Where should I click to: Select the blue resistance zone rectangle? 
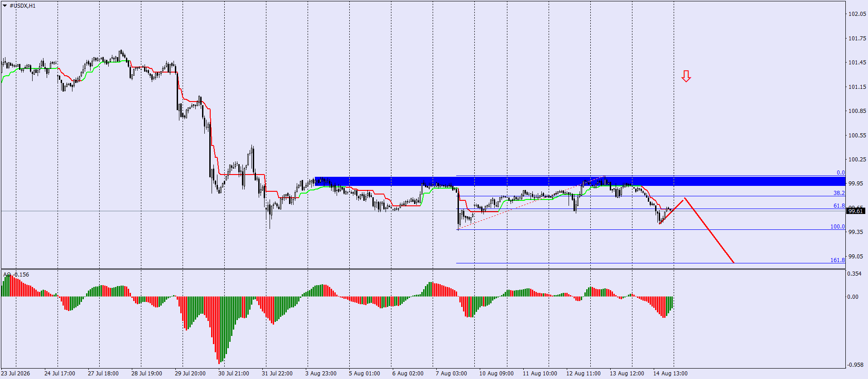click(580, 181)
